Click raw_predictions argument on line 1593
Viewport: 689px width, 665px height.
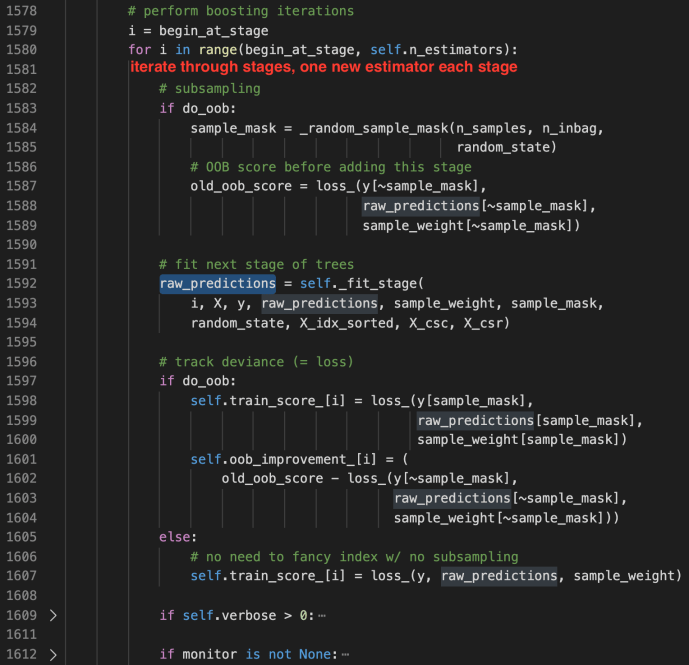coord(319,303)
